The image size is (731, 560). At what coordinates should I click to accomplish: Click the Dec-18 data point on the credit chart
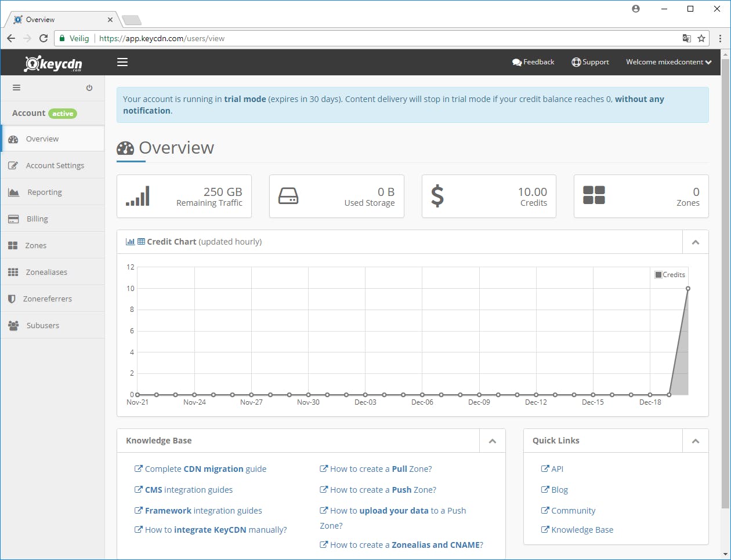coord(650,395)
